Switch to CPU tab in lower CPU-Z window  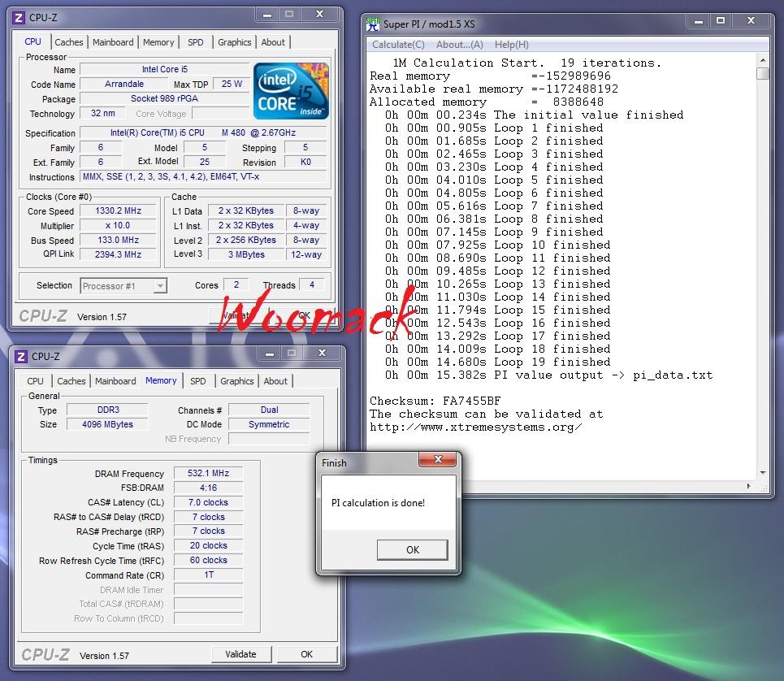coord(35,381)
